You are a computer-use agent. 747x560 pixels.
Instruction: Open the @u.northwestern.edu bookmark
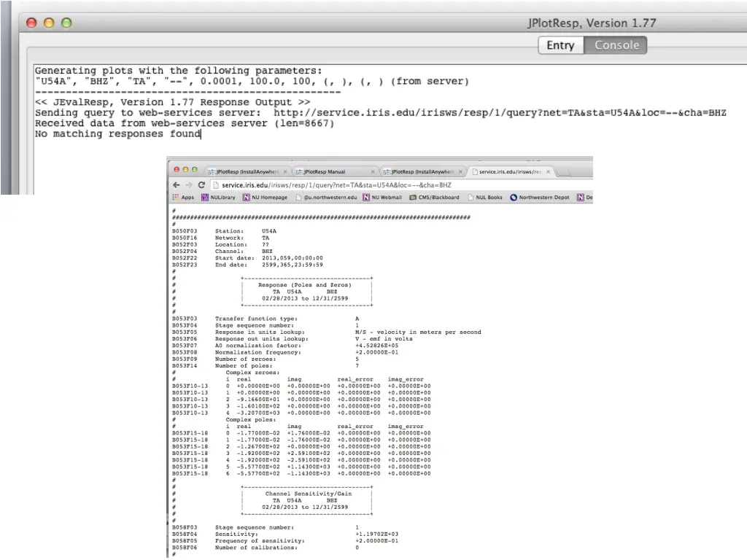click(x=326, y=198)
